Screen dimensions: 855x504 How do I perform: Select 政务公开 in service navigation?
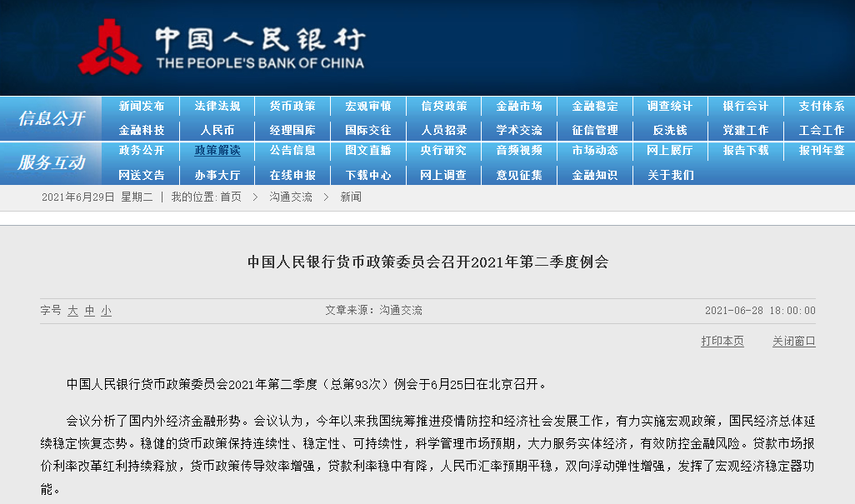pyautogui.click(x=141, y=151)
